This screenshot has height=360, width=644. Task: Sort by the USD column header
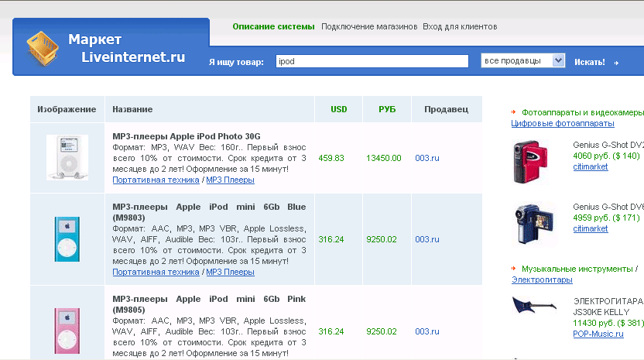click(339, 109)
